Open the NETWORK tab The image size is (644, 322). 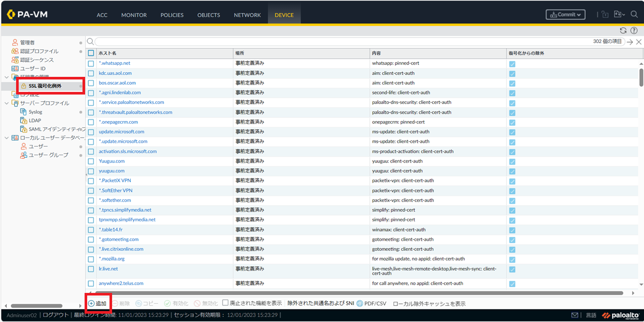pos(247,15)
